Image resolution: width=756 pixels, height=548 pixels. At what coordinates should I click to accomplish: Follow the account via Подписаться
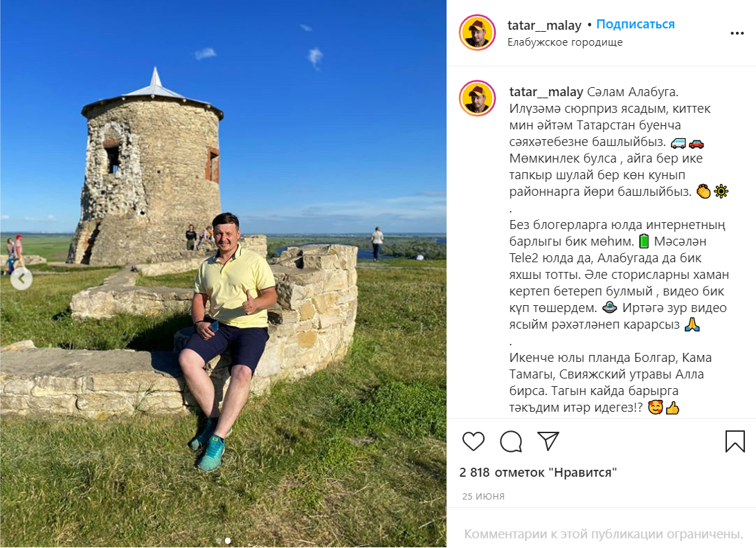636,24
